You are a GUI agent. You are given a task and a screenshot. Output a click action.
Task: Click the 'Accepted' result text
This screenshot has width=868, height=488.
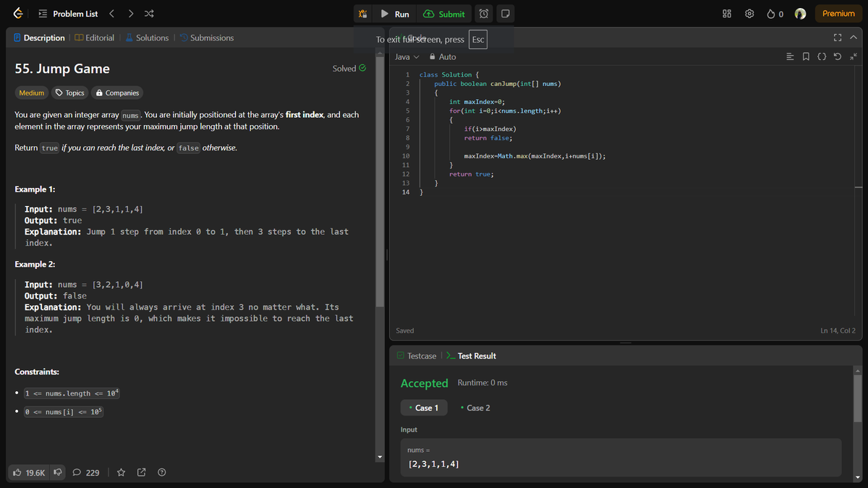click(x=425, y=383)
